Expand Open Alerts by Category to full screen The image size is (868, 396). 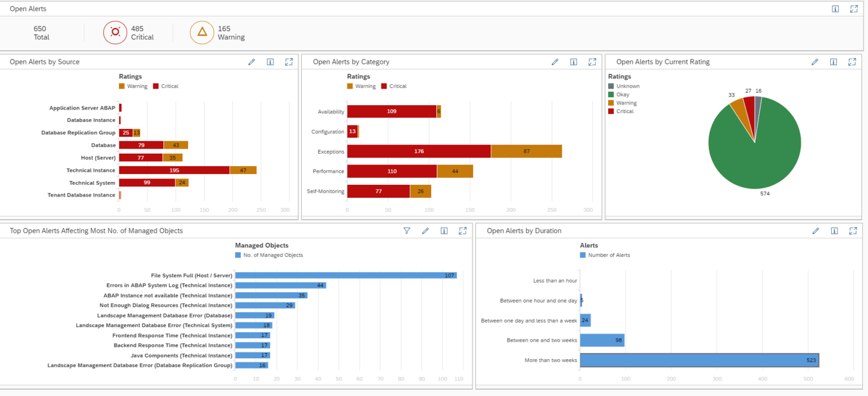click(x=592, y=62)
